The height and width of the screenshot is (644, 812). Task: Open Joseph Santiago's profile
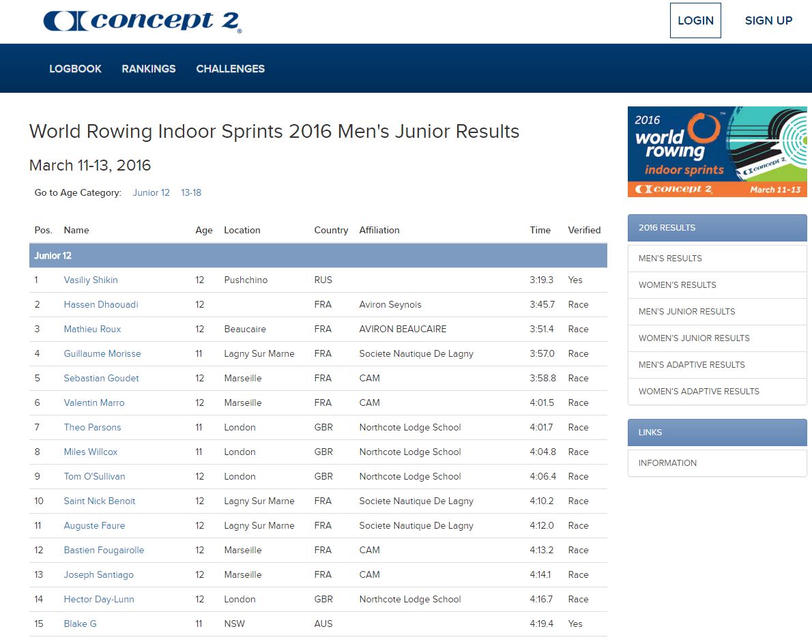click(x=98, y=574)
